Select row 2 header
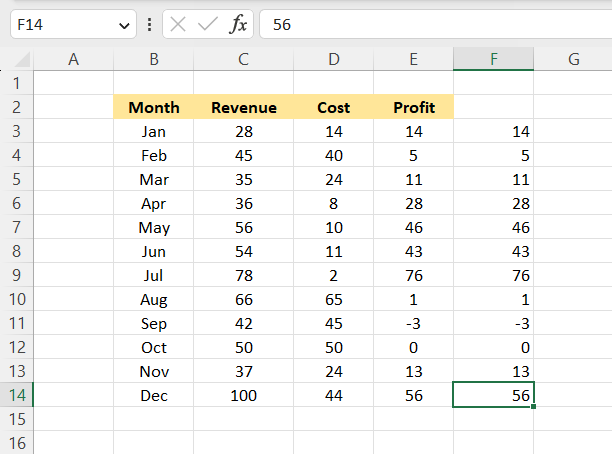The width and height of the screenshot is (612, 454). 17,107
